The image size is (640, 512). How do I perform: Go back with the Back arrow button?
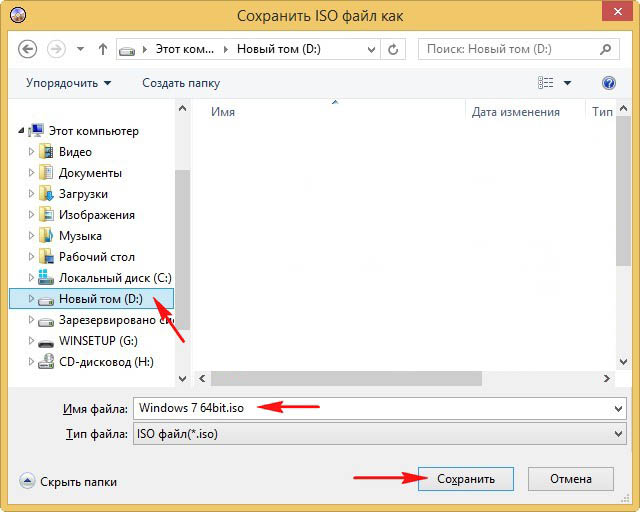click(x=27, y=49)
